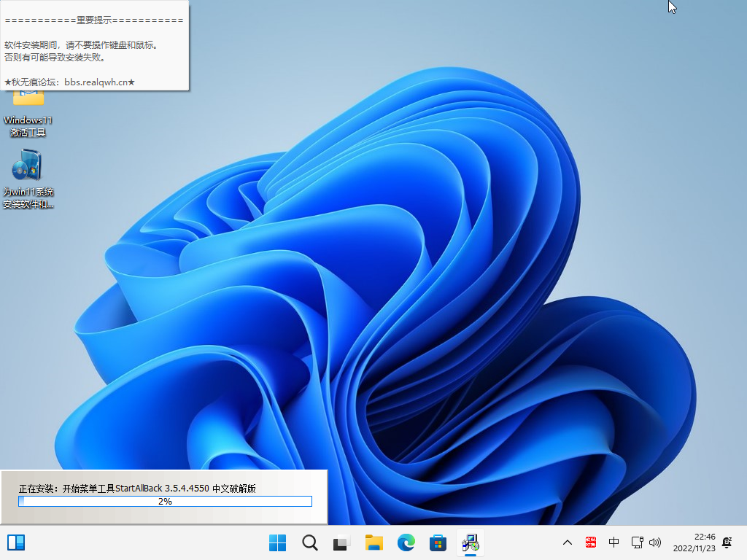Screen dimensions: 747x560
Task: Open Task View from the taskbar
Action: click(x=341, y=542)
